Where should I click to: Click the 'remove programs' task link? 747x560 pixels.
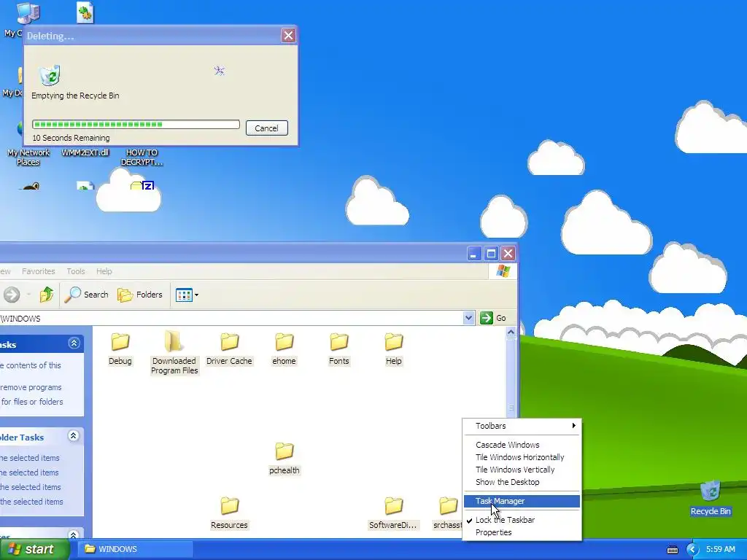31,387
